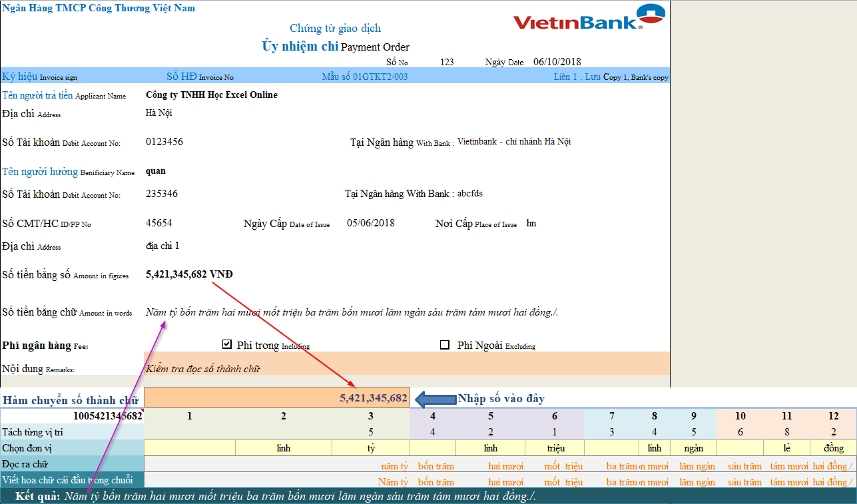Screen dimensions: 857x504
Task: Click the 'Tách từng vị trí' row label
Action: 33,432
